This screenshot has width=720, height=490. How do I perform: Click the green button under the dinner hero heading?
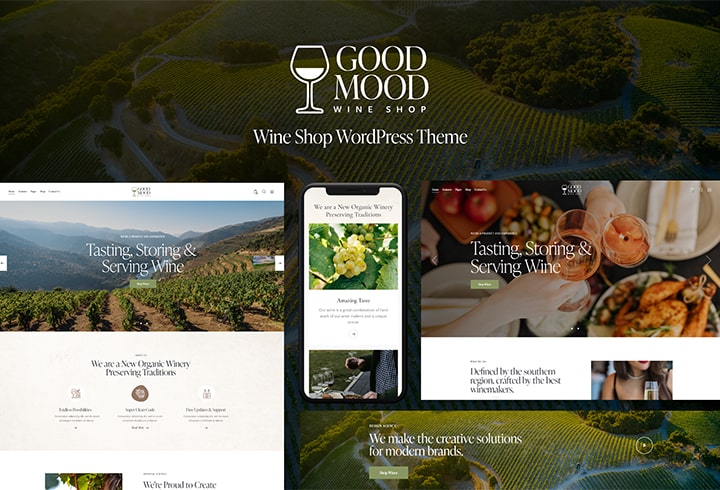click(x=484, y=284)
